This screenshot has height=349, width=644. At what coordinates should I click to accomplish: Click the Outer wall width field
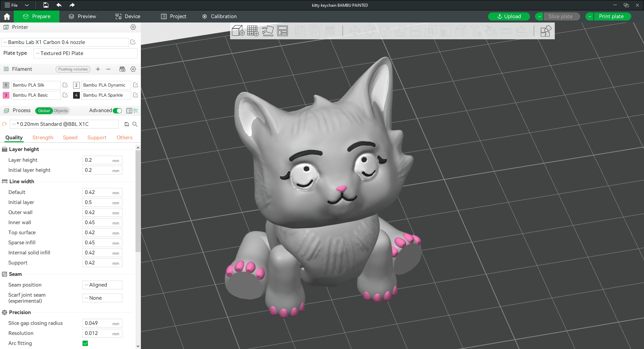coord(102,212)
